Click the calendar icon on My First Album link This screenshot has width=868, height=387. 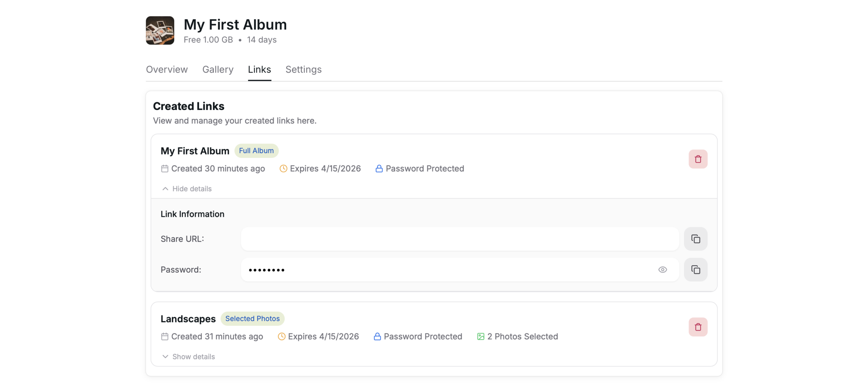pyautogui.click(x=164, y=169)
